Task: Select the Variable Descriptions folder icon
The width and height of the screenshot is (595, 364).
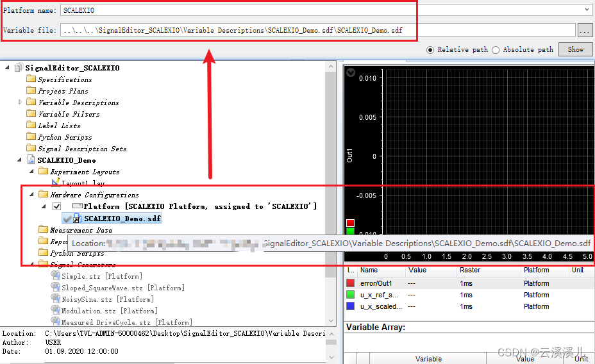Action: point(31,102)
